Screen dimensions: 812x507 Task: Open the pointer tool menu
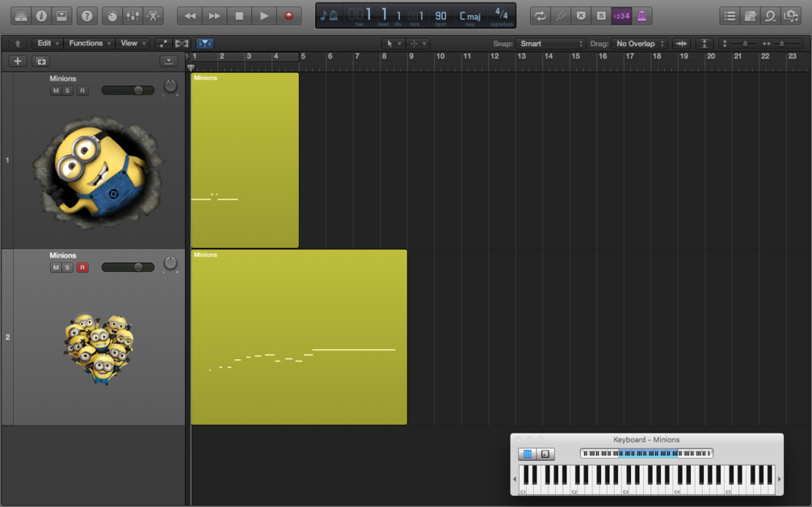pyautogui.click(x=393, y=44)
